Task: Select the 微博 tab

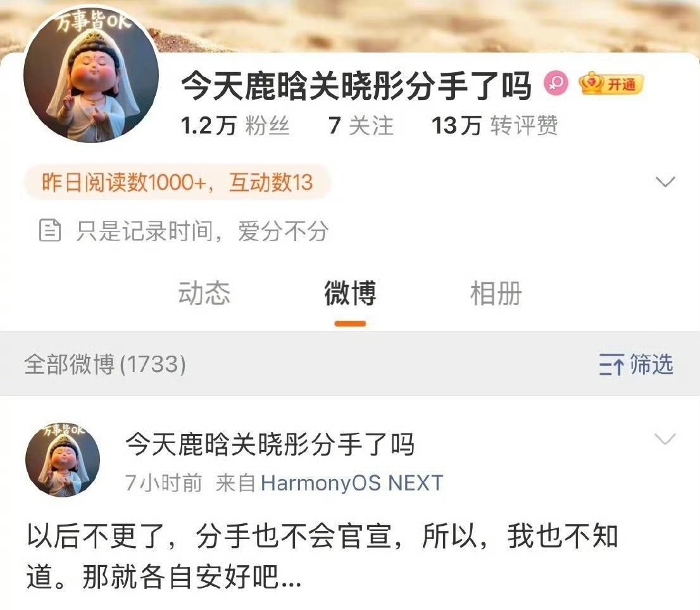Action: 351,294
